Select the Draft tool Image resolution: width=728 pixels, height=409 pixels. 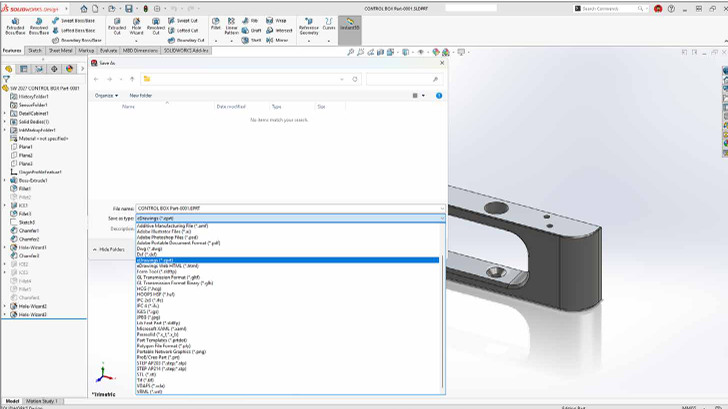tap(252, 30)
